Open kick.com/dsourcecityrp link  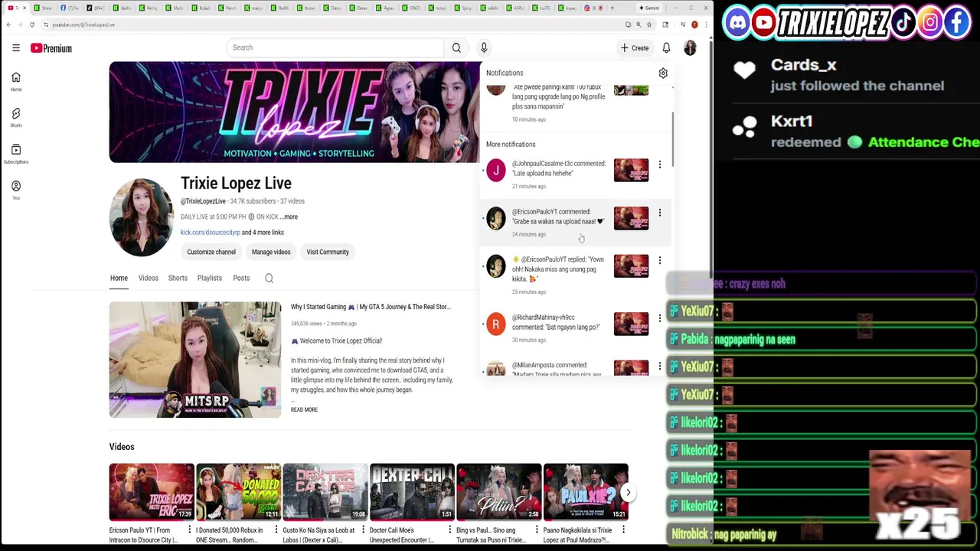[210, 233]
